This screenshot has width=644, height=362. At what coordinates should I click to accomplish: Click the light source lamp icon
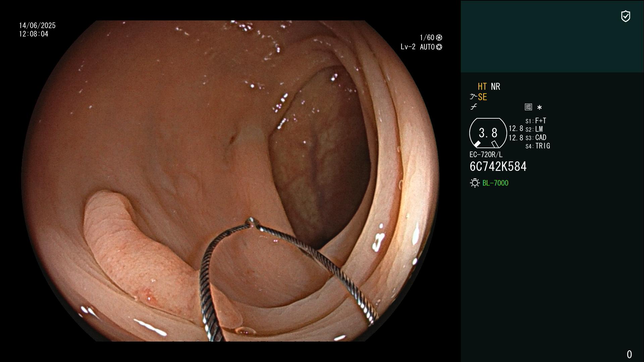475,183
